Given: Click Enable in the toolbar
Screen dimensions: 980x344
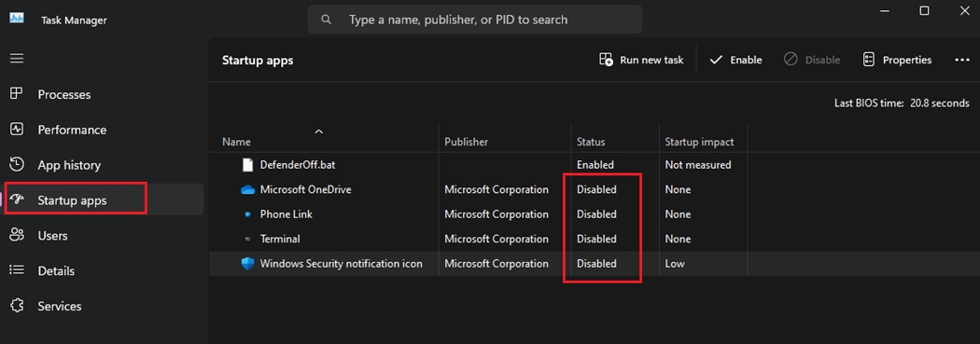Looking at the screenshot, I should [735, 60].
